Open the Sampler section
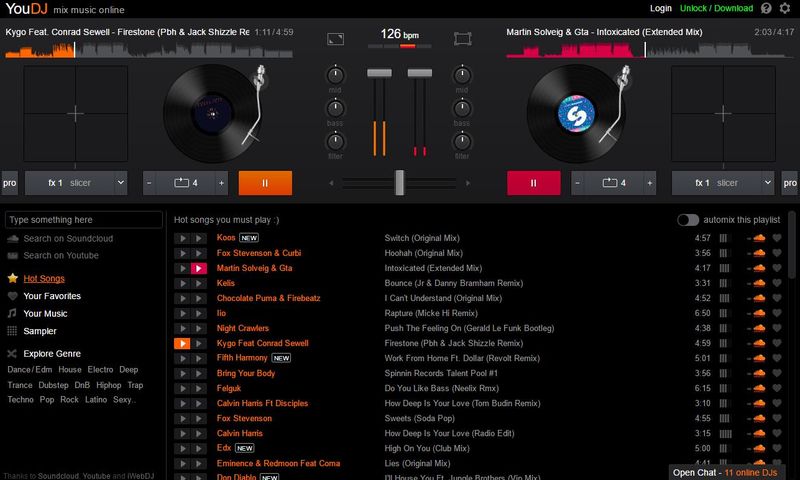 (40, 331)
